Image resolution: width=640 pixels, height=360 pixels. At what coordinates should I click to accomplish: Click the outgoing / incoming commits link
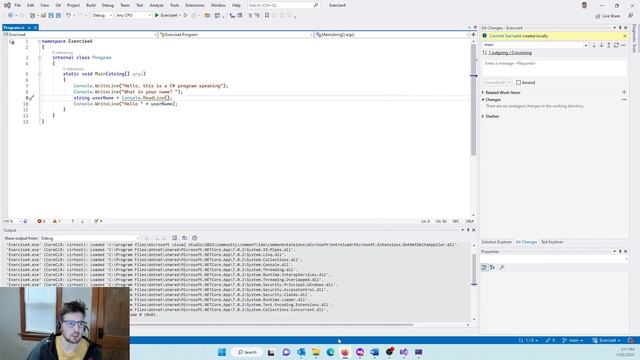pyautogui.click(x=510, y=53)
